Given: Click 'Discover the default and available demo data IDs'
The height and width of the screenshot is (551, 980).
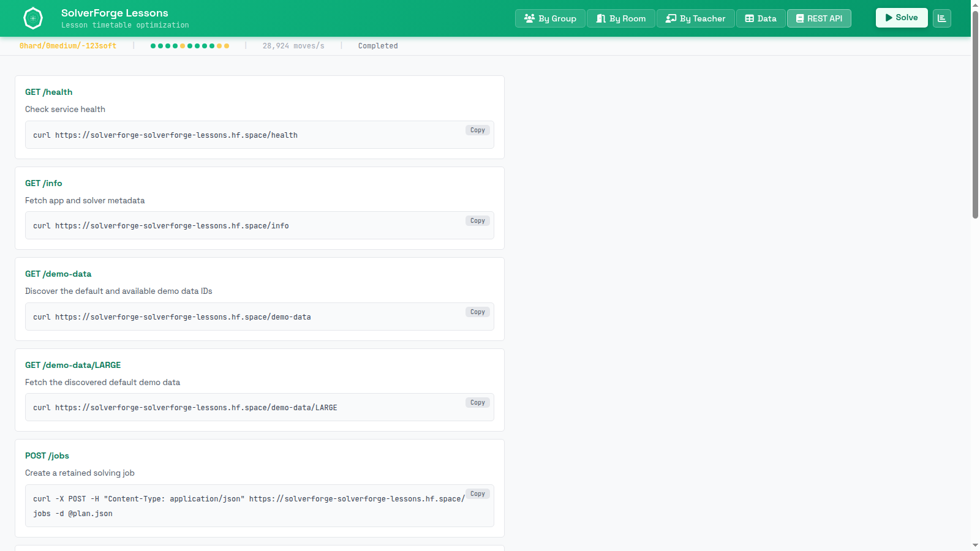Looking at the screenshot, I should pyautogui.click(x=119, y=291).
